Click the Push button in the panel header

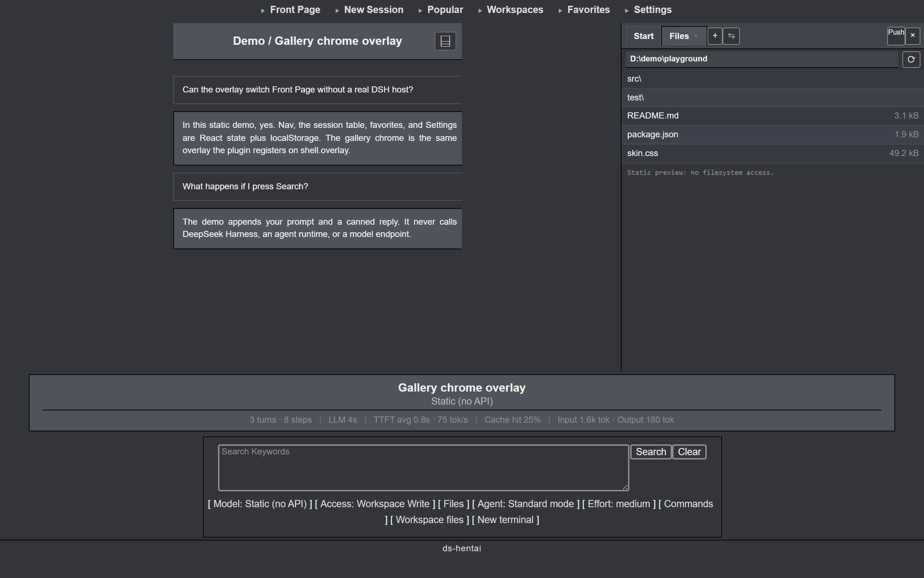pos(896,35)
